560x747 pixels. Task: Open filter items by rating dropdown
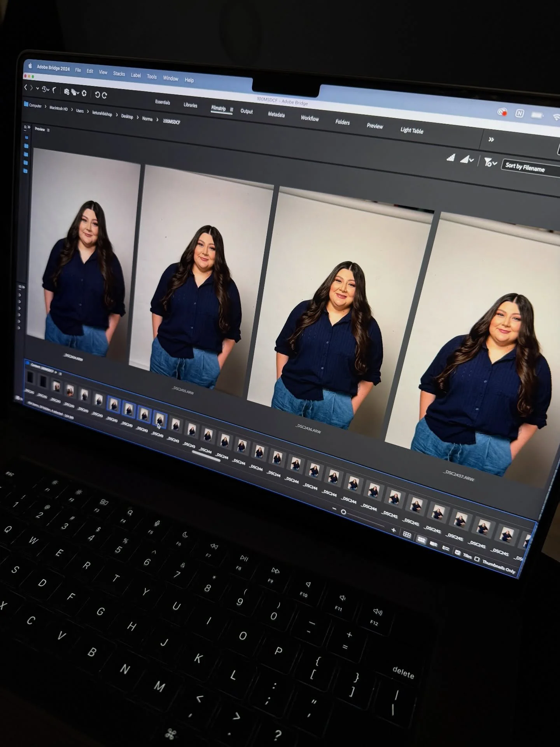tap(490, 163)
